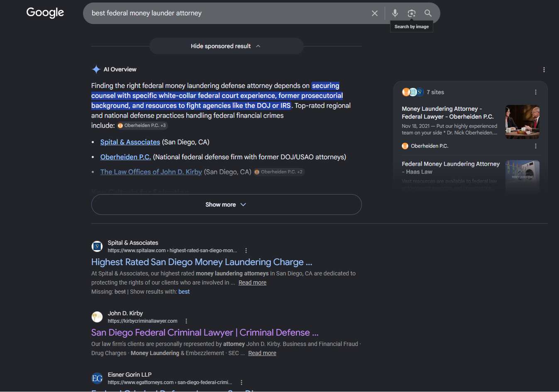Click Read more on the John D. Kirby snippet
The height and width of the screenshot is (392, 559).
262,353
